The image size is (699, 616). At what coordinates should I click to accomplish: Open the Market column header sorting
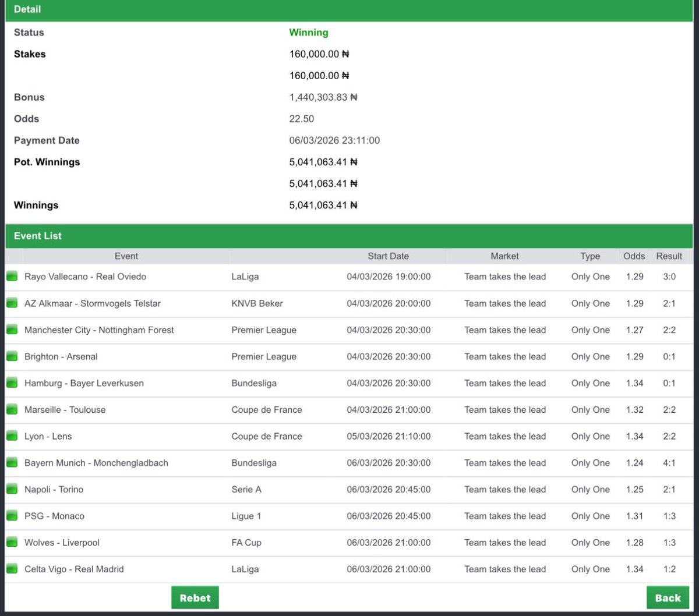pos(504,256)
